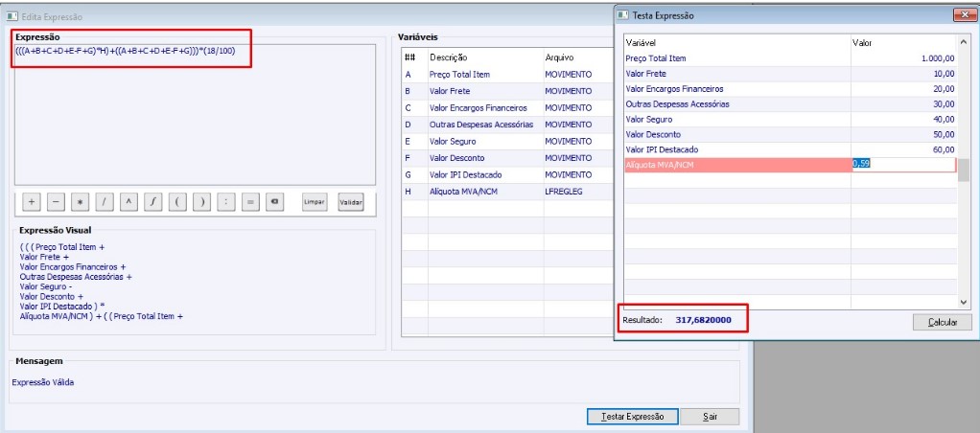Click the scroll down arrow in Testa Expressão

[x=965, y=302]
